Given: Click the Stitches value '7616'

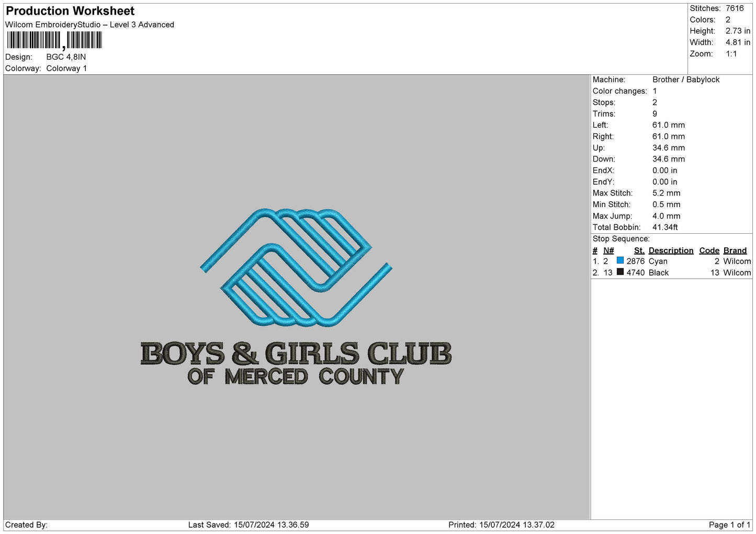Looking at the screenshot, I should (735, 8).
